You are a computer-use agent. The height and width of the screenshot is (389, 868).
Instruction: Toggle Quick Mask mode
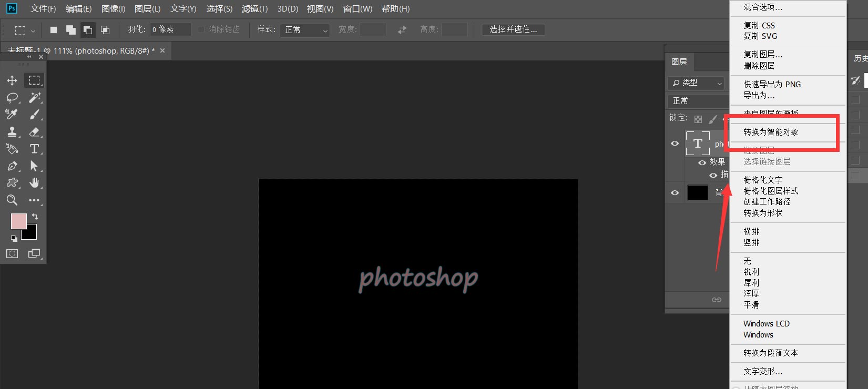point(12,254)
